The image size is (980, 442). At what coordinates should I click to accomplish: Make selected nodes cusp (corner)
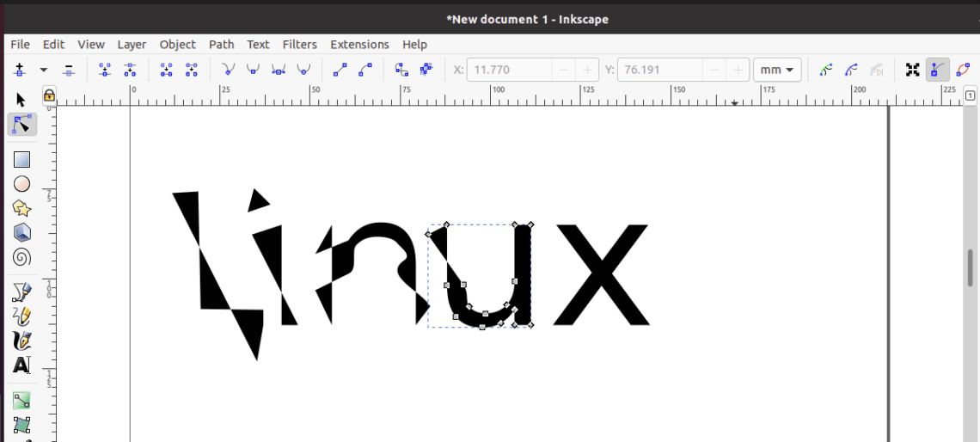tap(228, 70)
